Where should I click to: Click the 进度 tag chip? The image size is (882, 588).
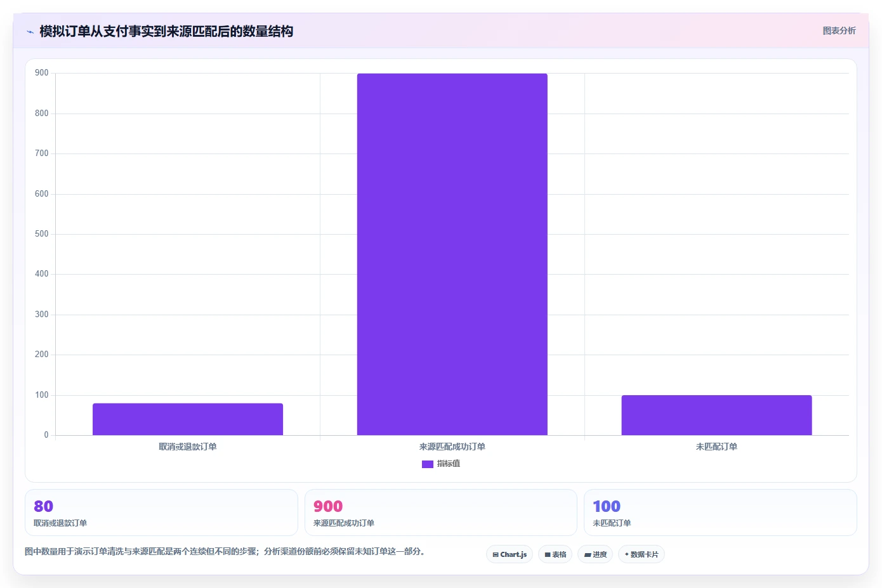[595, 554]
